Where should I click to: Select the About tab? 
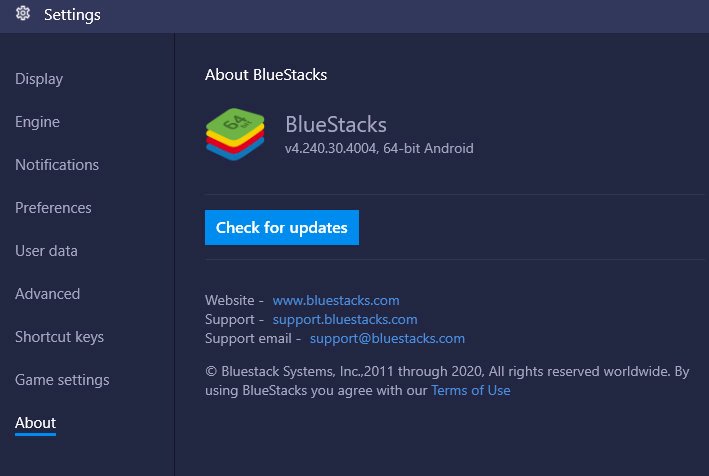point(35,423)
